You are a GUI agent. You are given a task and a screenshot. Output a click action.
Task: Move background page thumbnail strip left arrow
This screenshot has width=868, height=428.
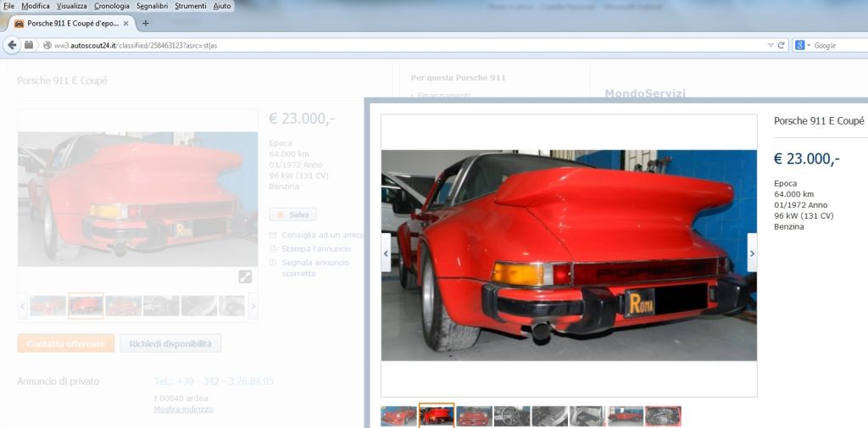tap(23, 306)
